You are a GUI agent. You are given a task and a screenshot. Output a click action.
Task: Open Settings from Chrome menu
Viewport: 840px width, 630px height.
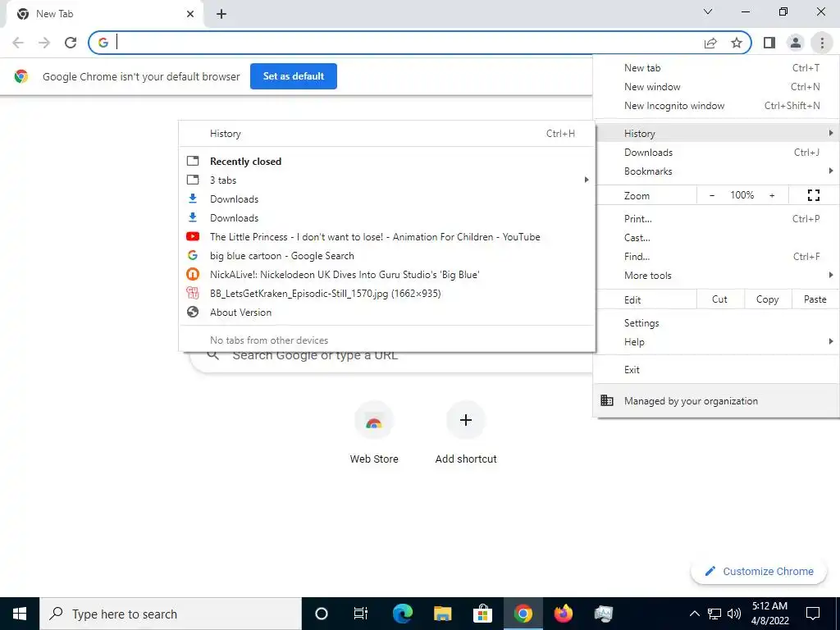click(x=716, y=323)
